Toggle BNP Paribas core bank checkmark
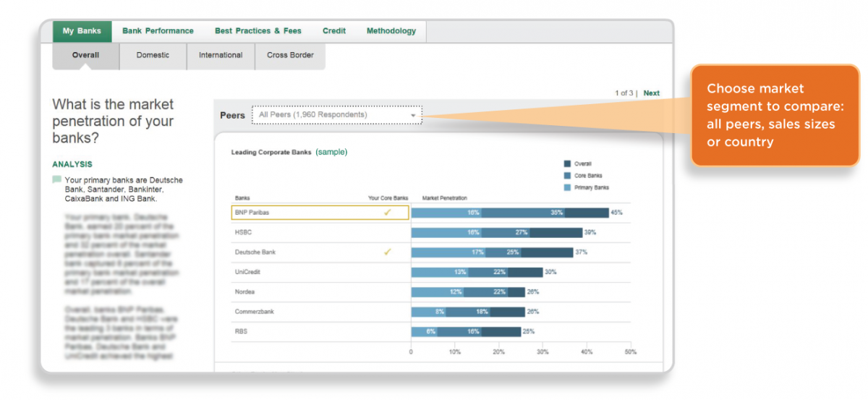This screenshot has height=400, width=868. point(388,213)
